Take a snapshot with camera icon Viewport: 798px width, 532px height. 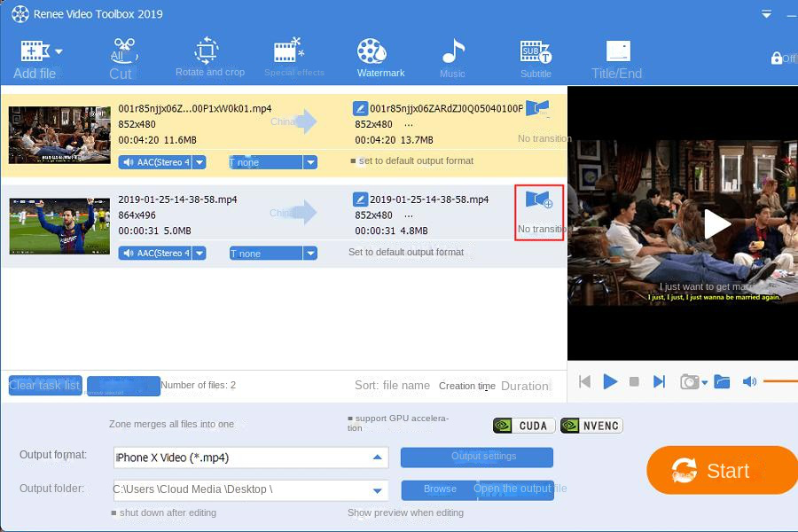(x=690, y=381)
